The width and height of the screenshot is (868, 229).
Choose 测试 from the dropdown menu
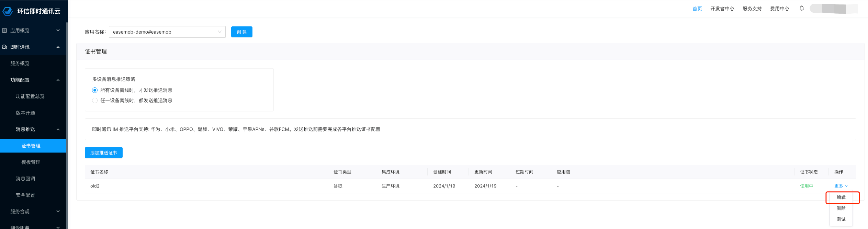tap(841, 219)
